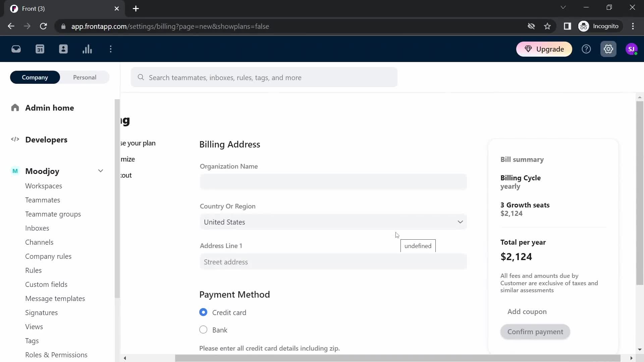Collapse the Moodjoy section chevron
Screen dimensions: 644x362
[x=101, y=171]
